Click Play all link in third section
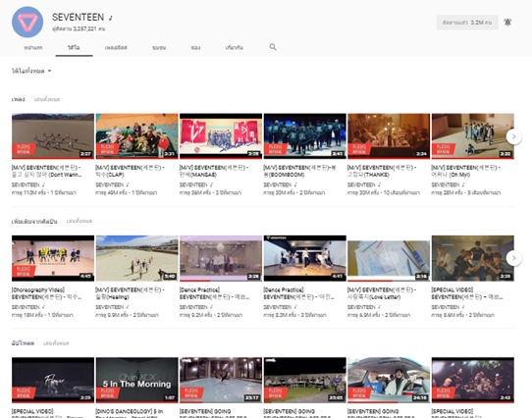Viewport: 532px width, 418px height. [x=56, y=343]
